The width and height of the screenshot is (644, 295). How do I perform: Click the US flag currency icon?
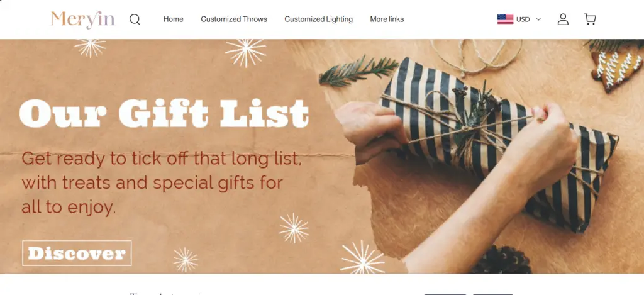point(505,19)
